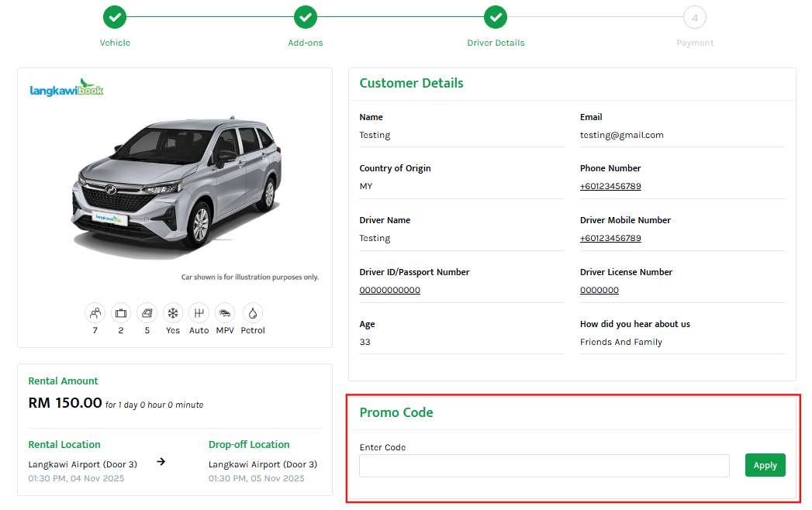
Task: Click the Driver ID/Passport number value
Action: point(389,290)
